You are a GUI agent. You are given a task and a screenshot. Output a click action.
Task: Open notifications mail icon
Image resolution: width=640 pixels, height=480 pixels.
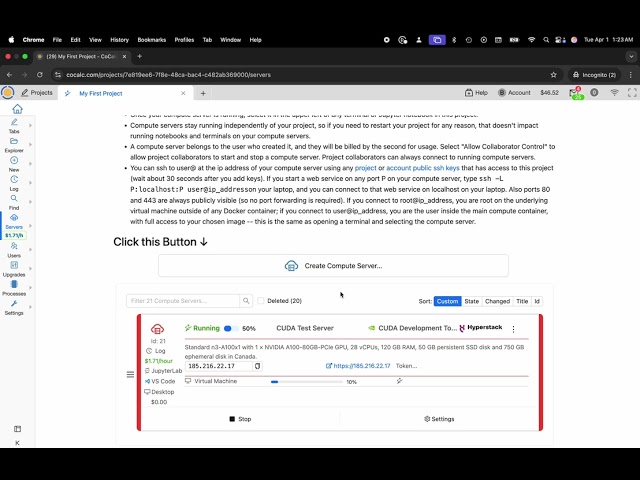[x=575, y=93]
